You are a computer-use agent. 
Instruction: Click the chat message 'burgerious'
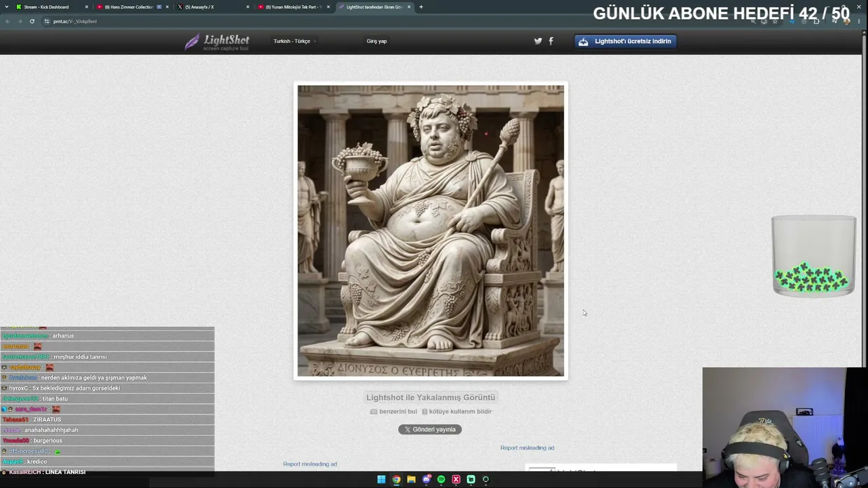coord(47,441)
